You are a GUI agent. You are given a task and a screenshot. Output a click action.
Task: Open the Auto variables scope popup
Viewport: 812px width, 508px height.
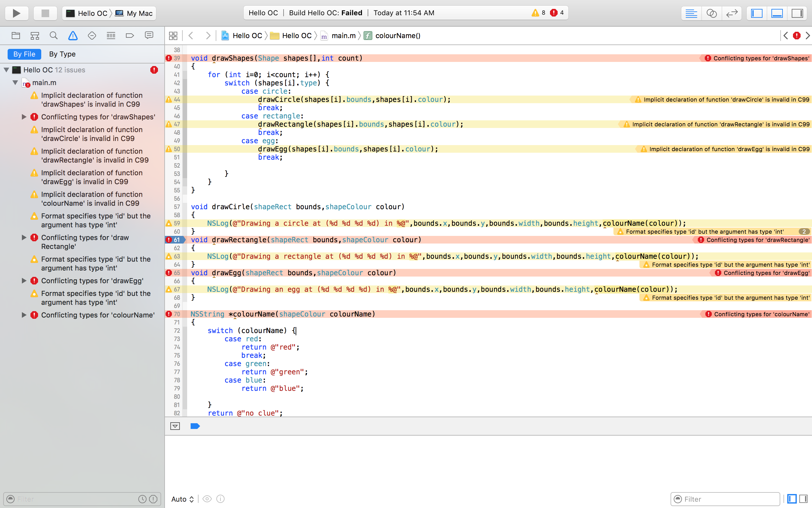(182, 499)
